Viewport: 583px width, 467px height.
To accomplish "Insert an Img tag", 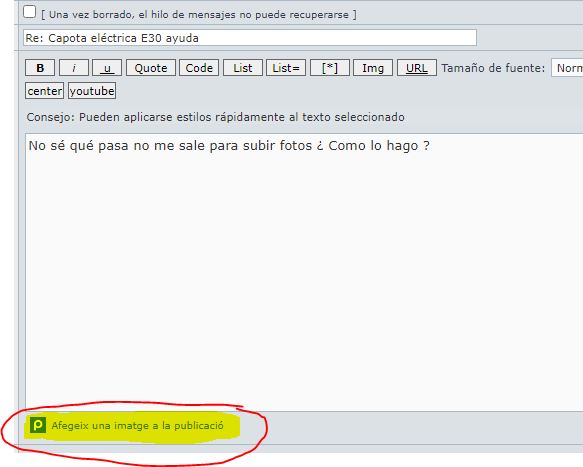I will tap(373, 68).
